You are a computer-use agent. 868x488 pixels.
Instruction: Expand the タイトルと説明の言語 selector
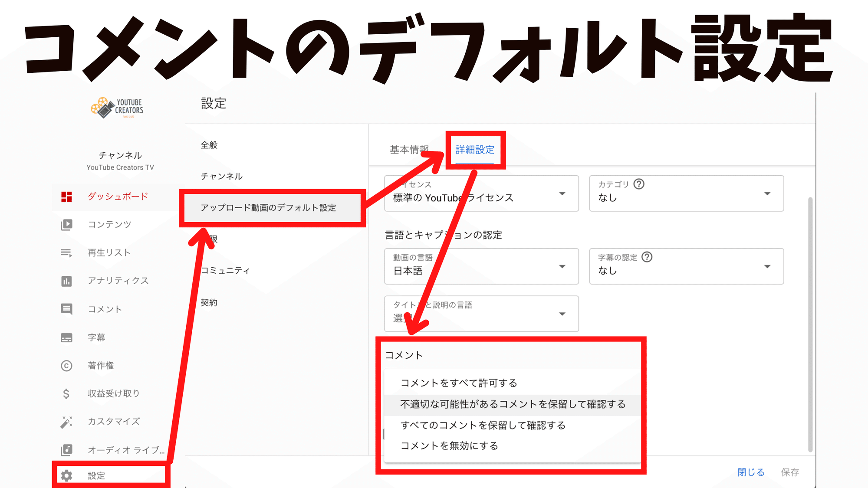(x=562, y=314)
